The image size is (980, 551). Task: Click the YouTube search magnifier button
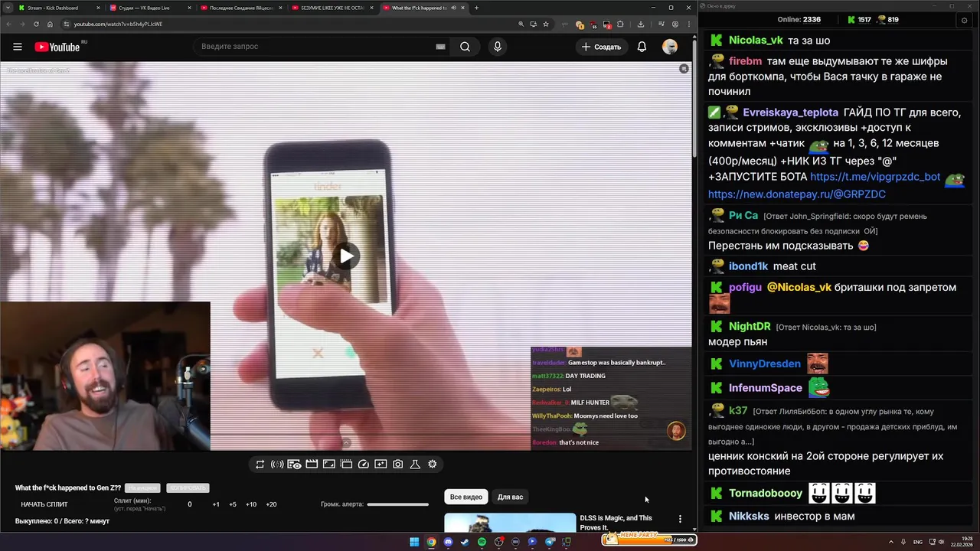(465, 47)
